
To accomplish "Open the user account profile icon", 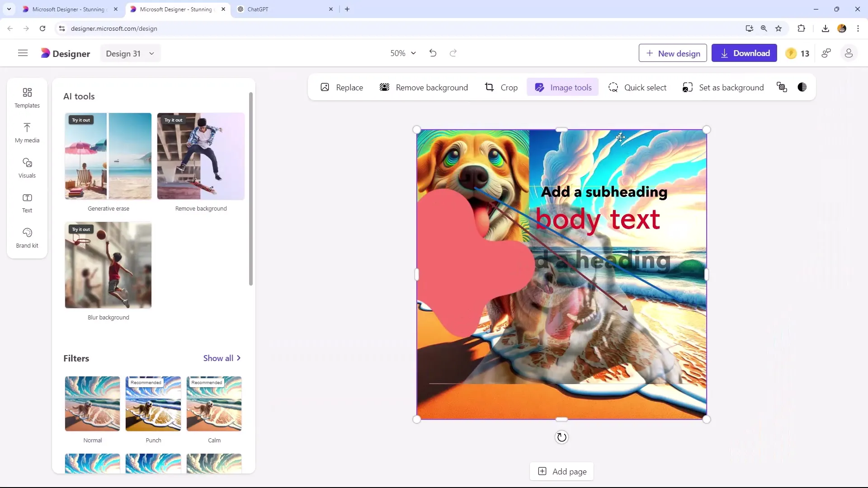I will pos(849,53).
